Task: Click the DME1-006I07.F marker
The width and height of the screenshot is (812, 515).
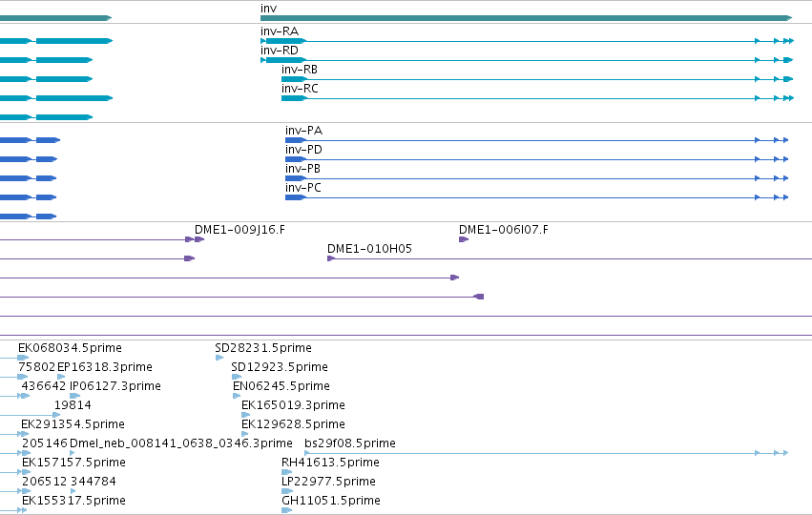Action: click(x=464, y=239)
